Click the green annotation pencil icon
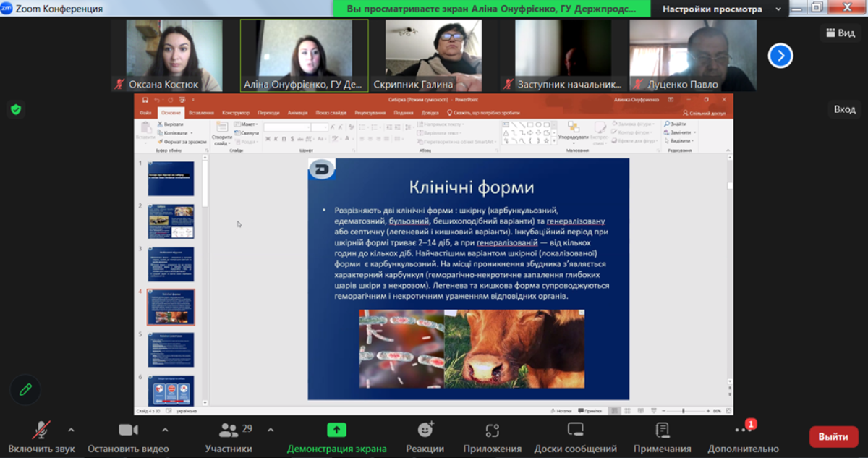The image size is (868, 458). [x=25, y=389]
